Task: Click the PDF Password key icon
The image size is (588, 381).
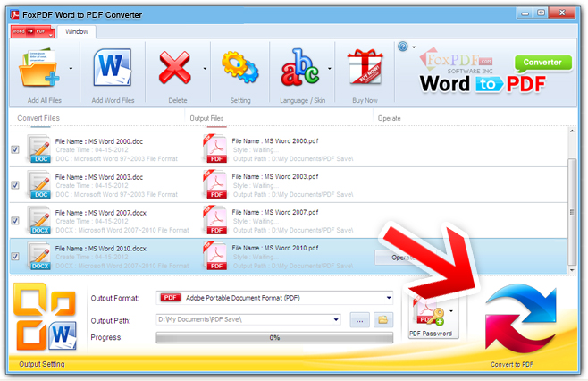Action: [429, 311]
